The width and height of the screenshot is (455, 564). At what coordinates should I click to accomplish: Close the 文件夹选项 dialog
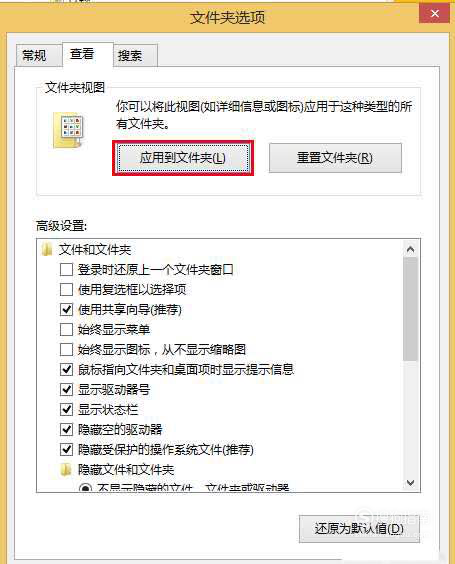coord(434,14)
